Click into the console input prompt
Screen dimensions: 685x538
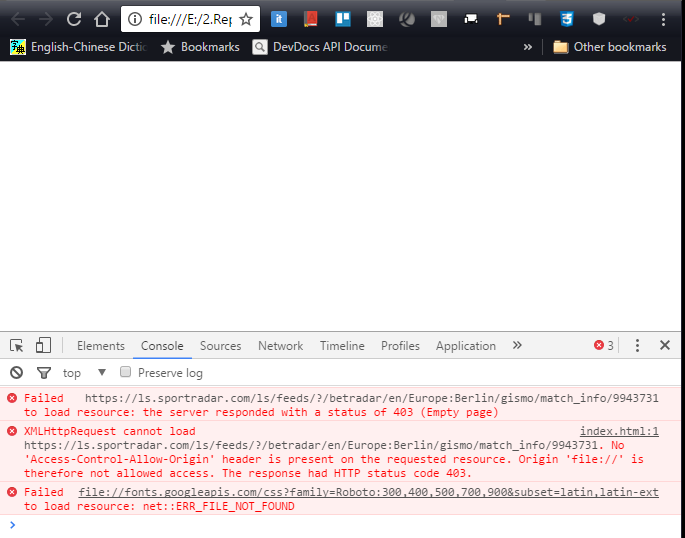(340, 525)
